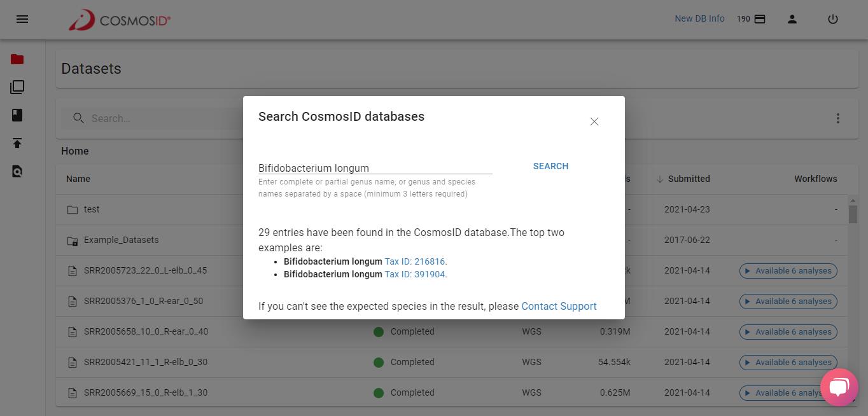
Task: Click Completed status of SRR2005669_15_0_R-elb_1_30
Action: pyautogui.click(x=404, y=392)
